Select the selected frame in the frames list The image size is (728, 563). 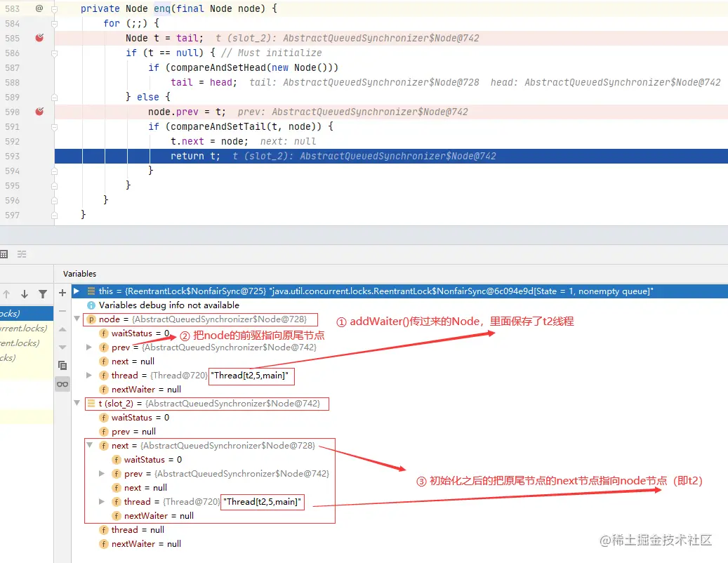tap(27, 313)
